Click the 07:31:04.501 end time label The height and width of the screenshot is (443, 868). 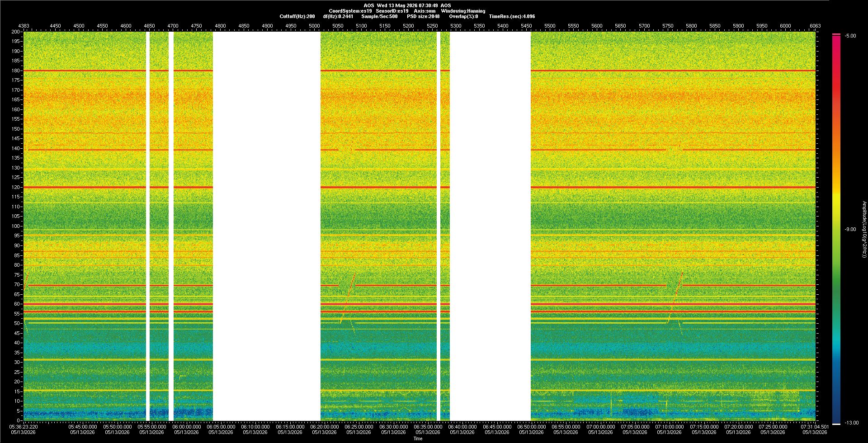815,427
